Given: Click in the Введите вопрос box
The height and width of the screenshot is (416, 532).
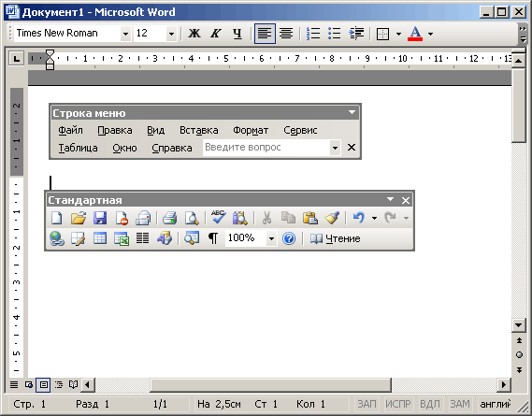Looking at the screenshot, I should [x=266, y=148].
